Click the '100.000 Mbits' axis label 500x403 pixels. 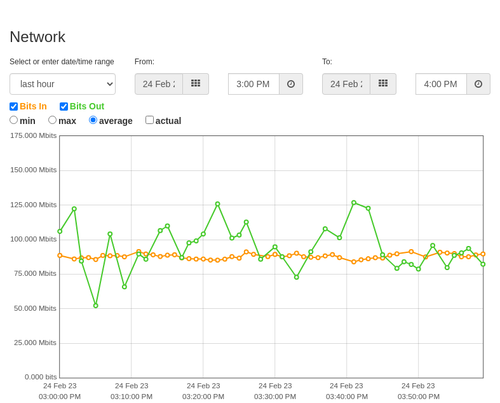pos(33,239)
